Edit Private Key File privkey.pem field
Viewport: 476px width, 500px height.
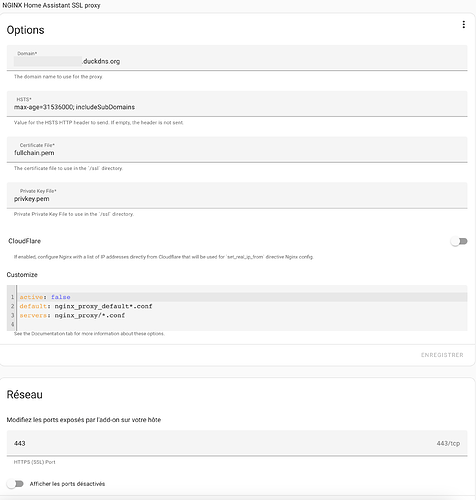[237, 195]
